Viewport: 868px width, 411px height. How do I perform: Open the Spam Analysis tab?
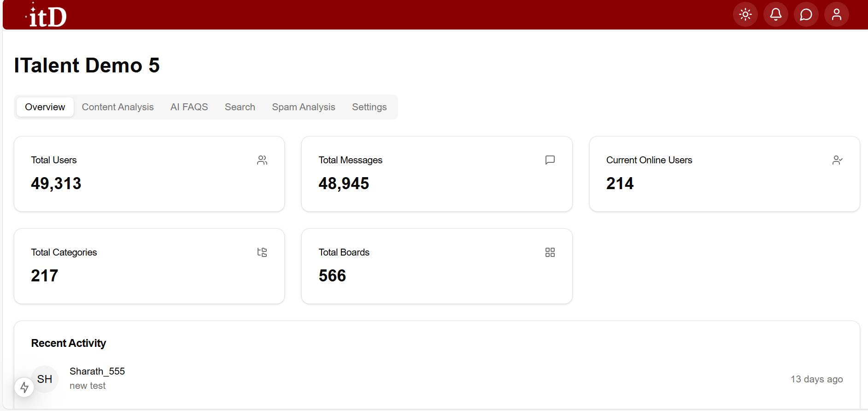pyautogui.click(x=303, y=107)
